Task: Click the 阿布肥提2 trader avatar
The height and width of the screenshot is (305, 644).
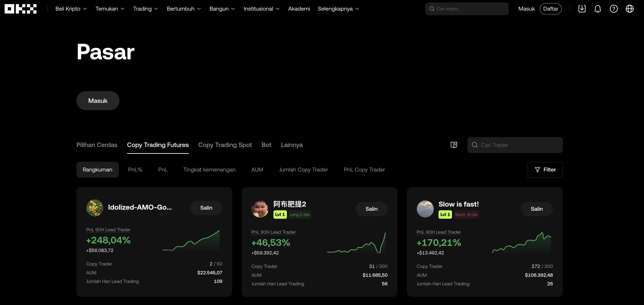Action: 260,209
